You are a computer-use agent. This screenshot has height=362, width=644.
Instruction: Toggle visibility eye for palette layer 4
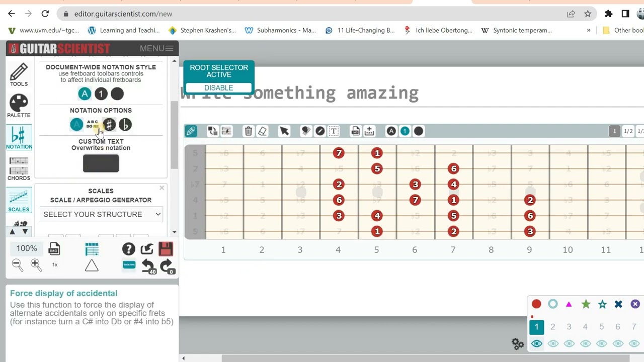click(x=585, y=344)
